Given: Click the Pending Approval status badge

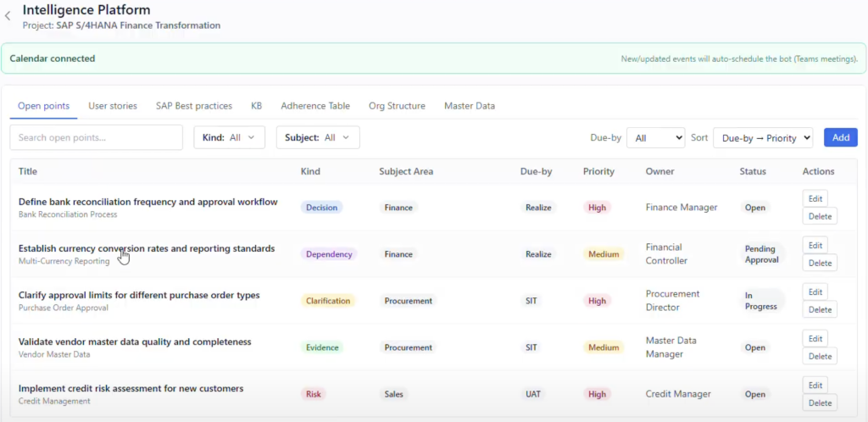Looking at the screenshot, I should [x=760, y=254].
